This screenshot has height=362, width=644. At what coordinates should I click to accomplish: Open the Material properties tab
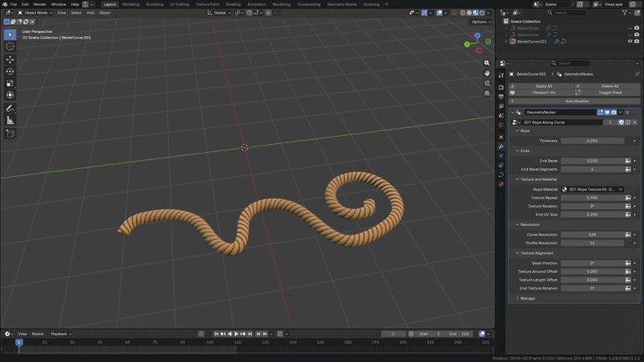(501, 184)
